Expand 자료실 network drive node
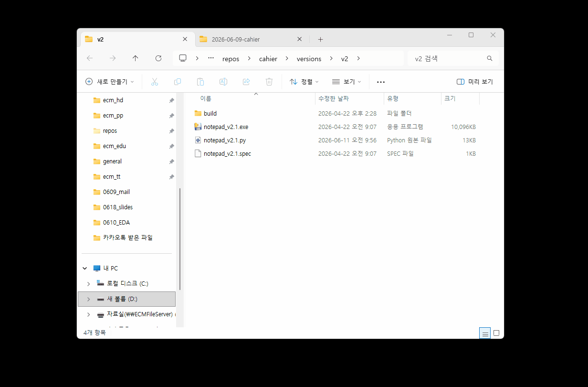The width and height of the screenshot is (588, 387). pyautogui.click(x=88, y=314)
